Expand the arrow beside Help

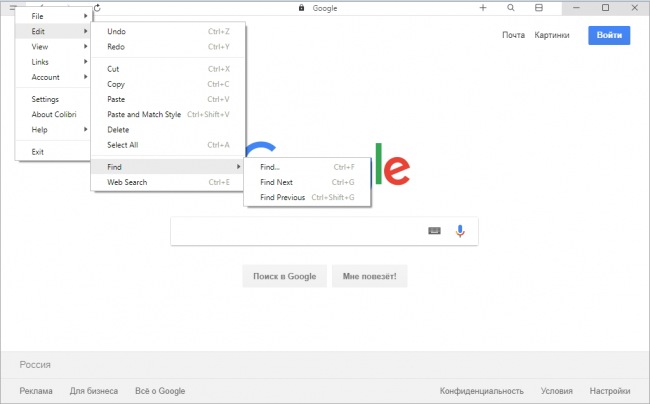coord(85,129)
